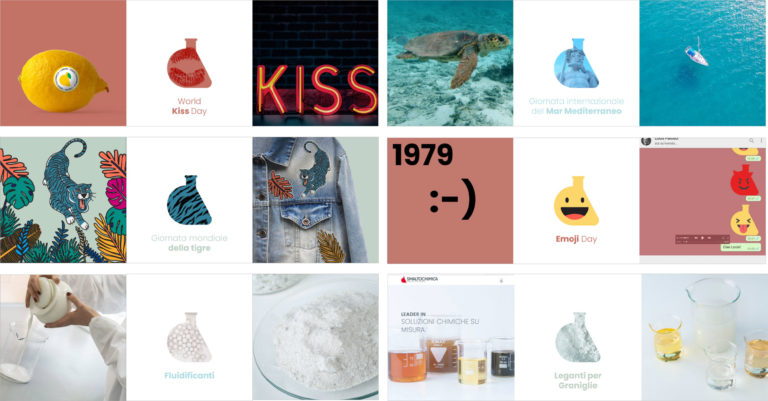Viewport: 768px width, 401px height.
Task: Click the yellow smiley emoji flask
Action: [x=576, y=201]
